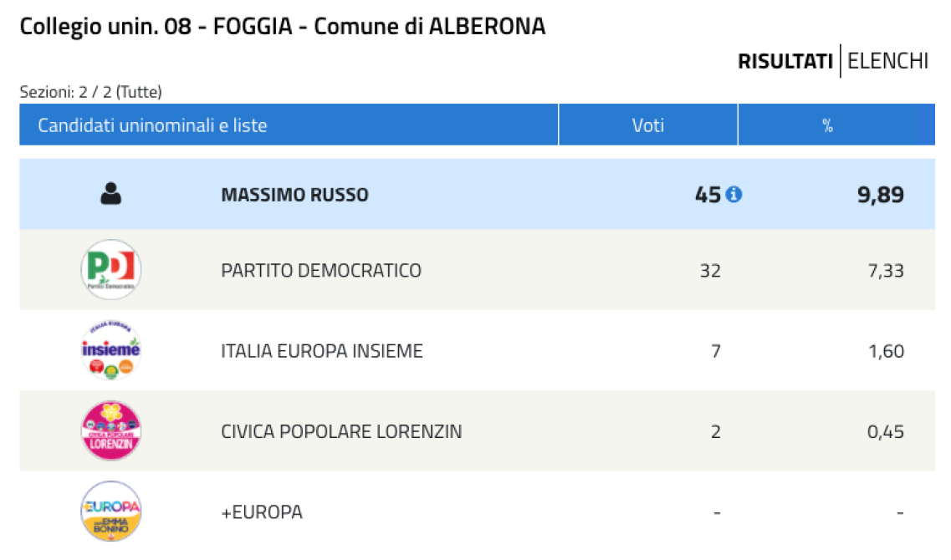
Task: Click the ITALIA EUROPA INSIEME list name
Action: coord(322,351)
